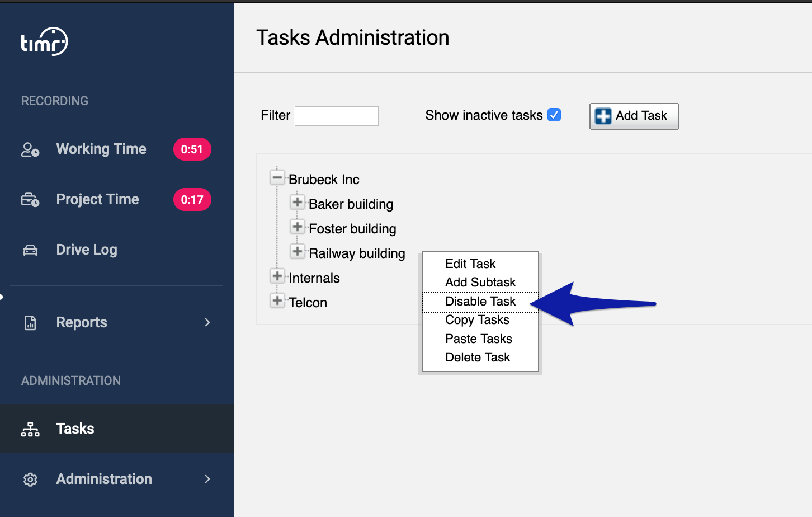This screenshot has height=517, width=812.
Task: Click the Tasks Administration heading
Action: pos(353,37)
